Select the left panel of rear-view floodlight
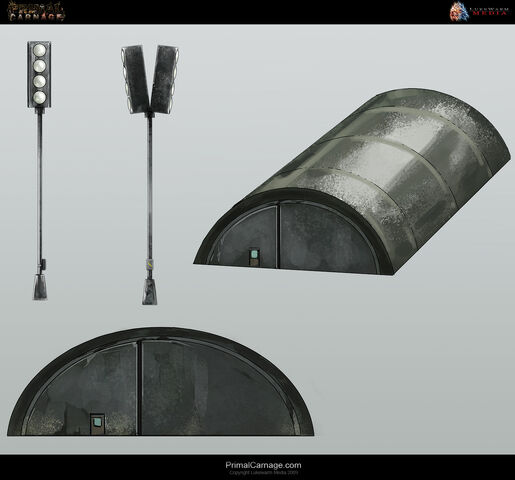This screenshot has width=515, height=480. [135, 79]
